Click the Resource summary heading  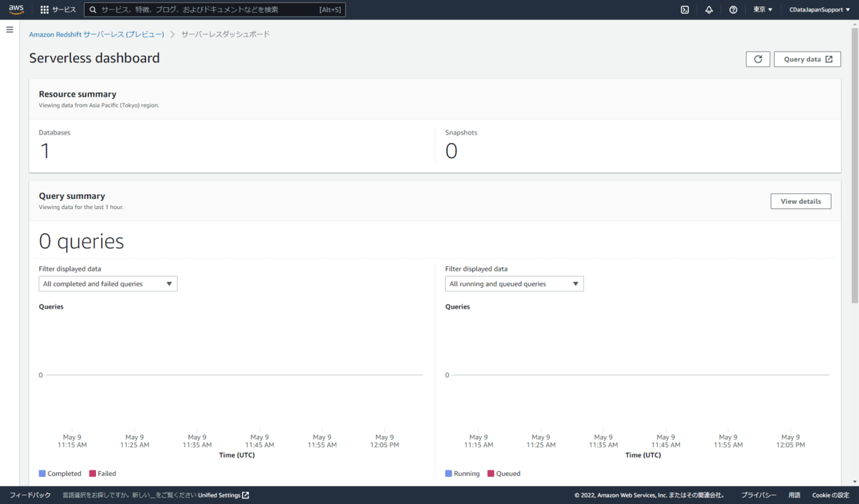77,94
